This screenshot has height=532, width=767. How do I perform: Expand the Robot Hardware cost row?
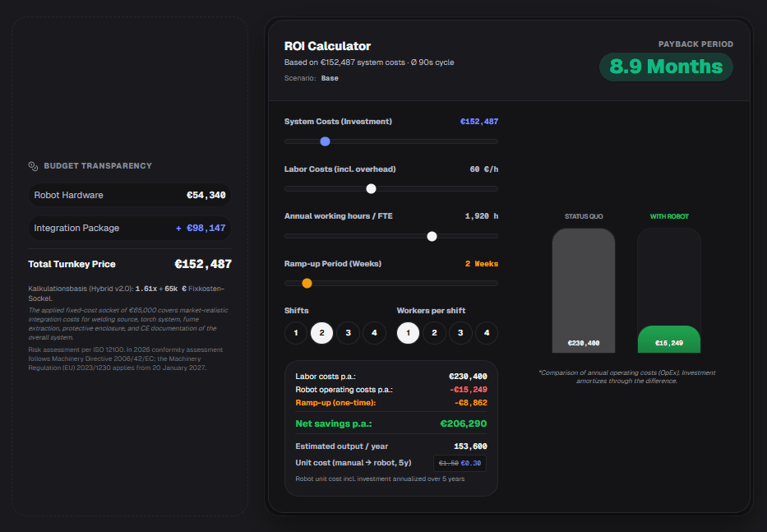click(x=129, y=195)
